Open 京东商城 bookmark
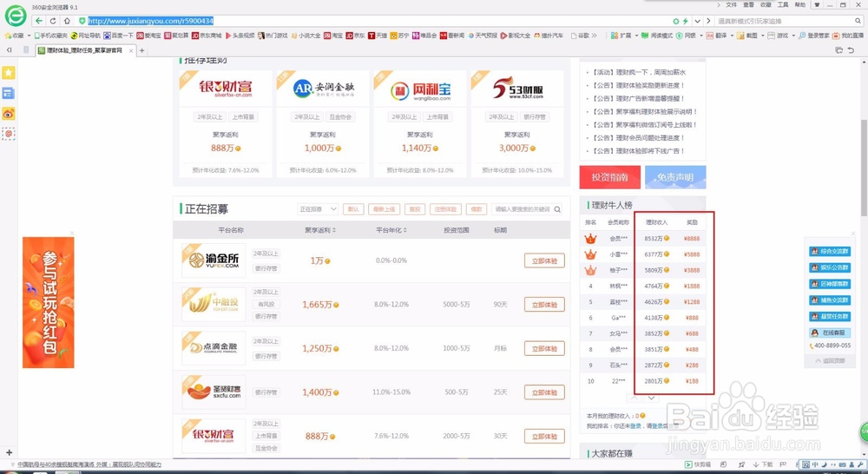Viewport: 868px width, 474px height. [x=207, y=36]
